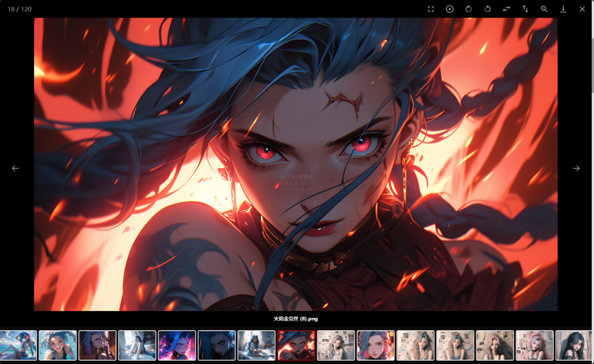Click the main flame artwork preview

click(x=296, y=164)
